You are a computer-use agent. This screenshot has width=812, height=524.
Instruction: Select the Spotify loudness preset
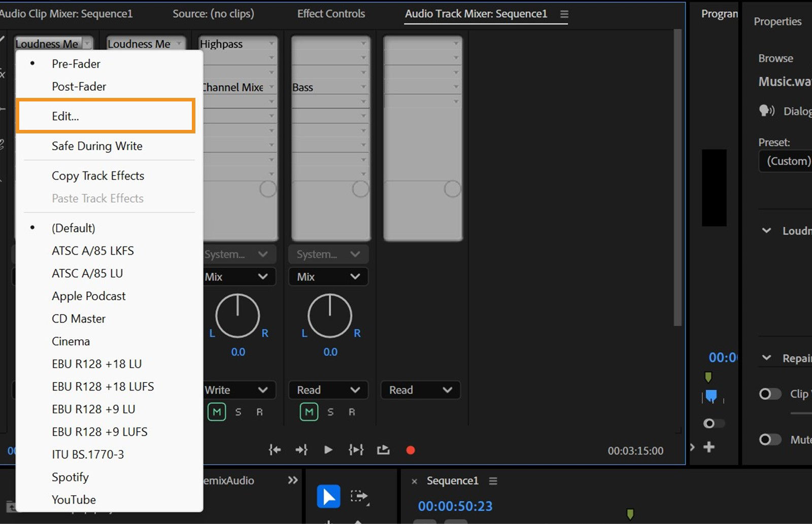[x=70, y=477]
